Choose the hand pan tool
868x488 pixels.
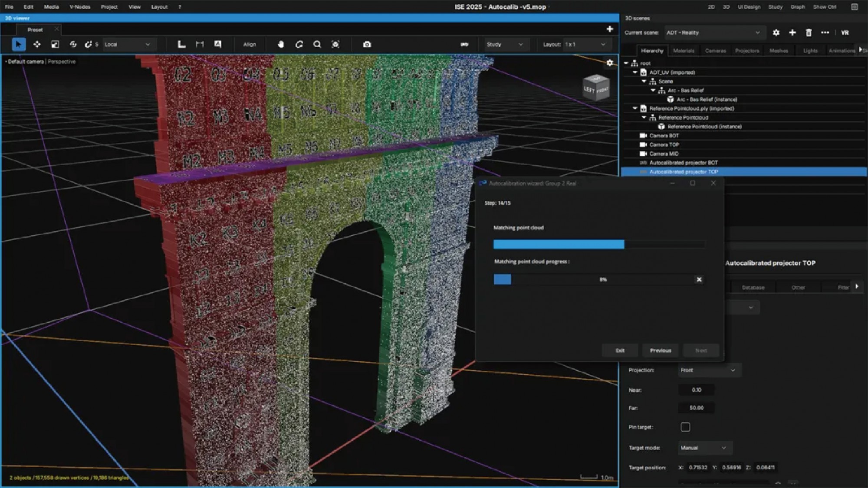pos(281,44)
